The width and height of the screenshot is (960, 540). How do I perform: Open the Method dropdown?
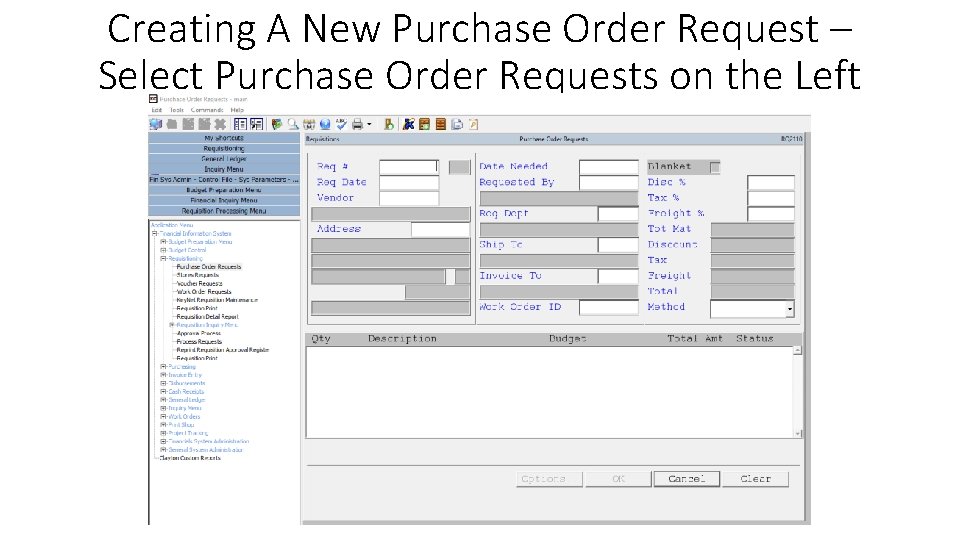790,309
